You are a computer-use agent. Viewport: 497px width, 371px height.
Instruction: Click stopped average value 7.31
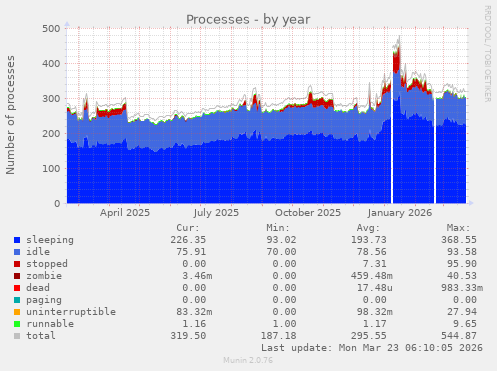374,264
